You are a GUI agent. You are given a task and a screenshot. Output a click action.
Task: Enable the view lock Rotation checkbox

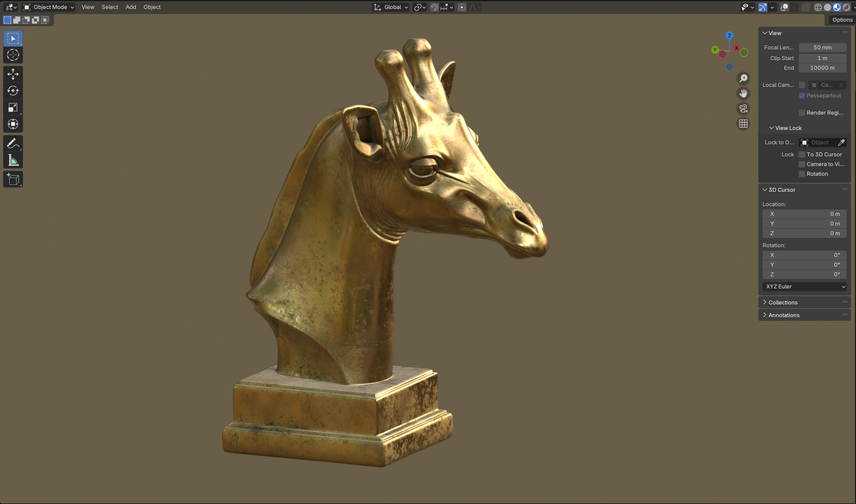click(801, 174)
